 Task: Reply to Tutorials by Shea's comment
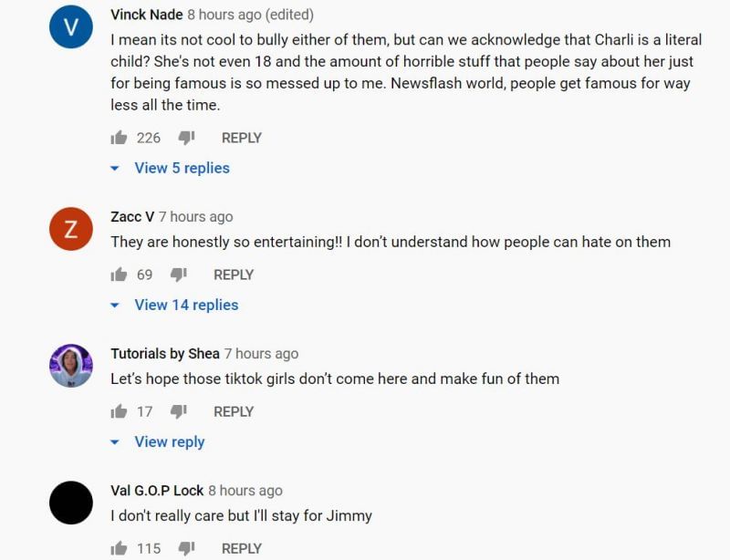click(x=234, y=411)
